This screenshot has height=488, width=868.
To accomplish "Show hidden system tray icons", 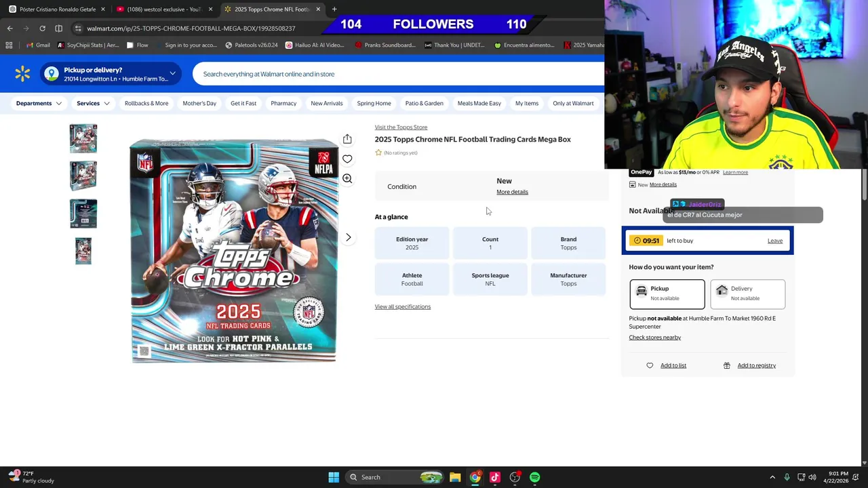I will 772,477.
